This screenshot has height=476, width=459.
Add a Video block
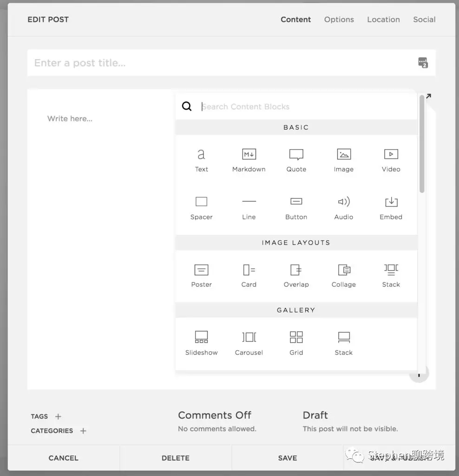tap(390, 158)
